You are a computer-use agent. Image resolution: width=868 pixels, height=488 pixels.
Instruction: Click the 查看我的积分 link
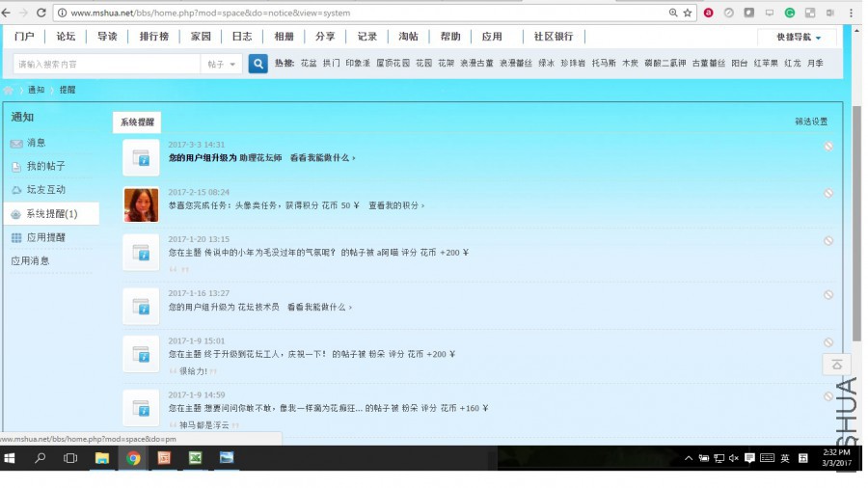[395, 205]
